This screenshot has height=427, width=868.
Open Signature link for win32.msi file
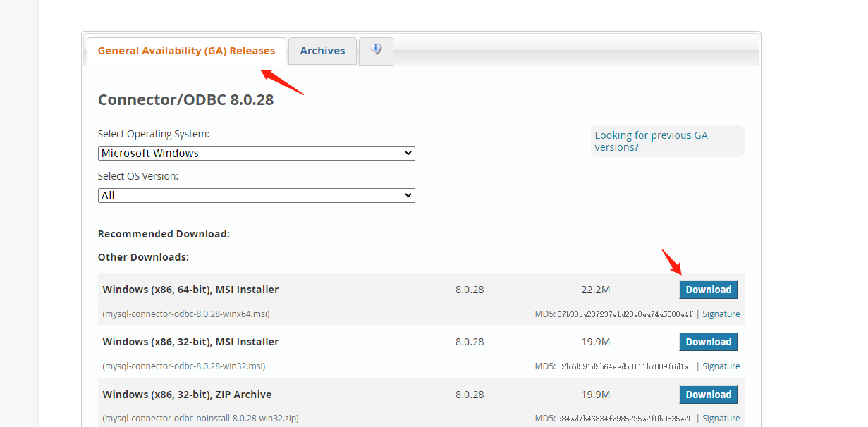(721, 366)
